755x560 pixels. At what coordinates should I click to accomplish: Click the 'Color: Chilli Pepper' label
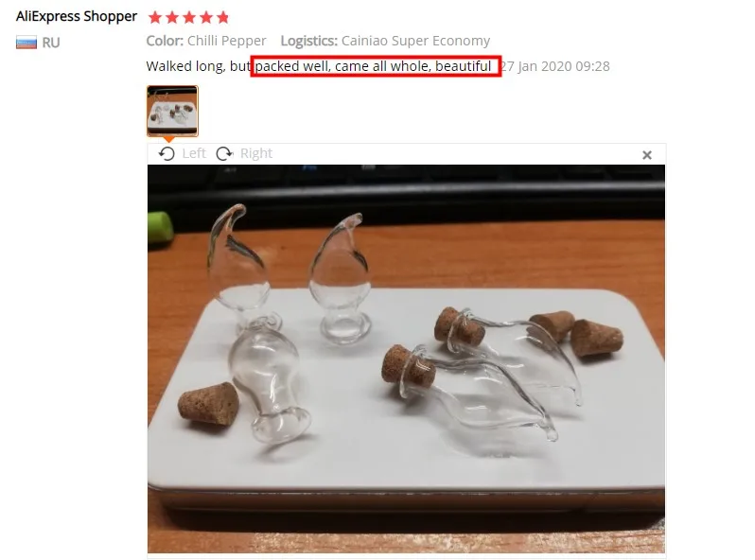point(206,41)
